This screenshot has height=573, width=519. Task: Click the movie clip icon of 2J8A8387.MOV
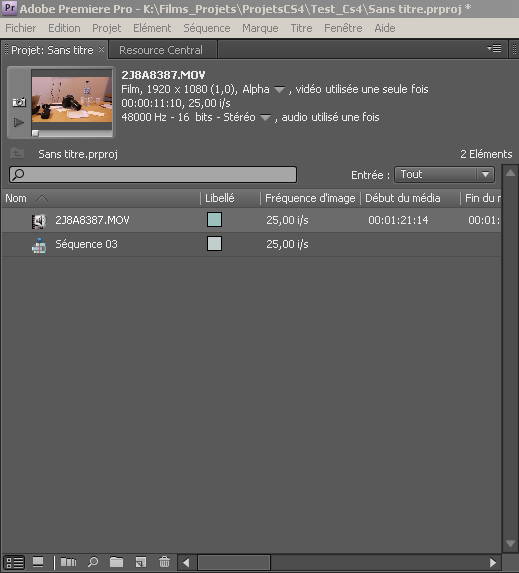pos(39,221)
